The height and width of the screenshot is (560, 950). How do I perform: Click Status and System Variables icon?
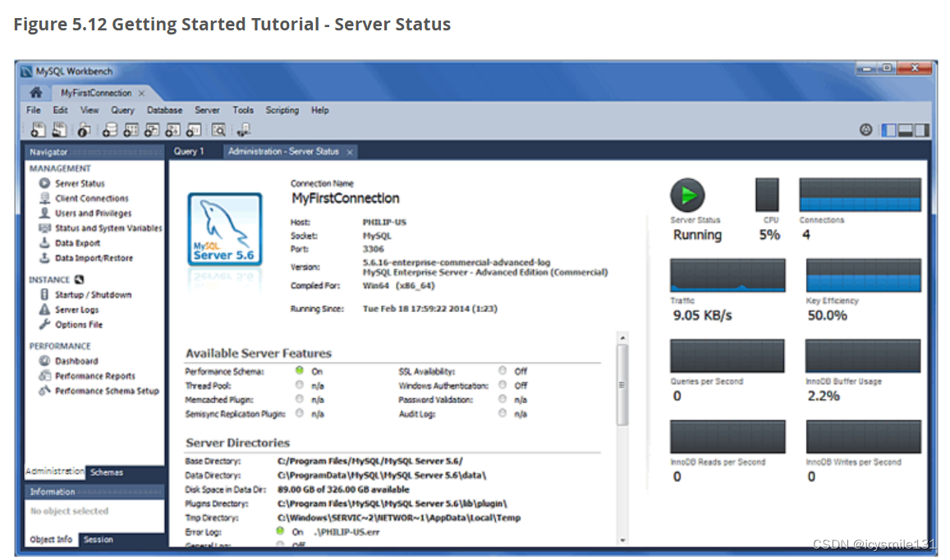click(44, 228)
